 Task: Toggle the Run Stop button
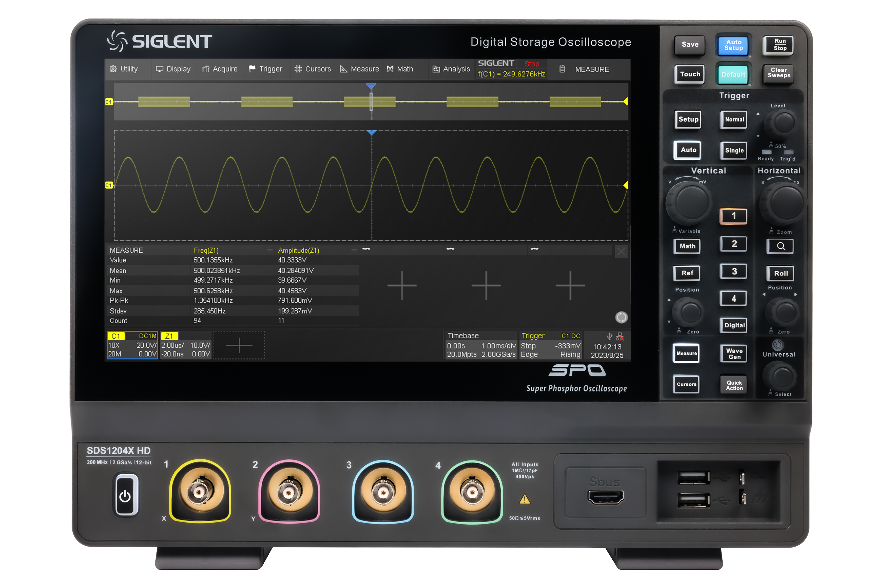pyautogui.click(x=780, y=45)
